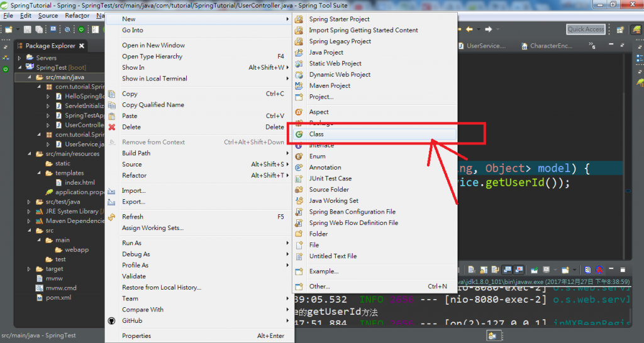Switch to the CharacterEnc... editor tab
The width and height of the screenshot is (644, 343).
tap(547, 46)
